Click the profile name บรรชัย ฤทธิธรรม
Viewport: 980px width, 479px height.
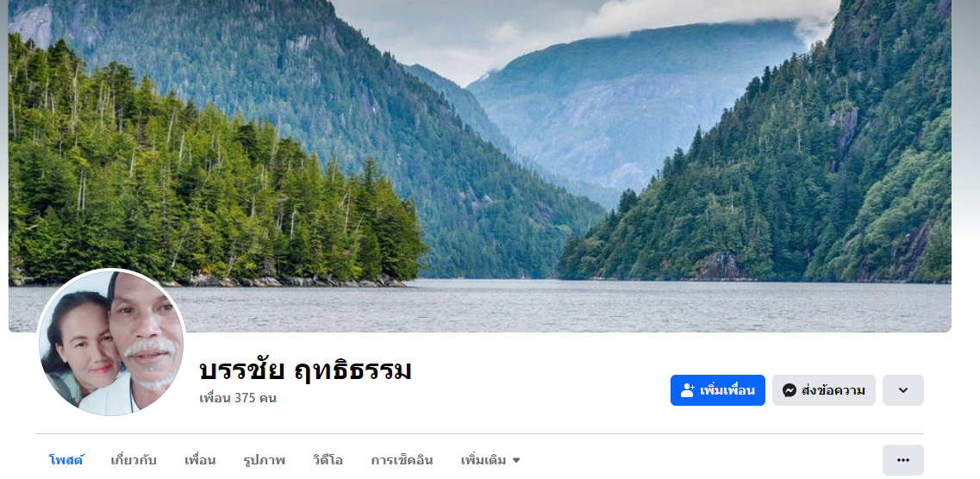[x=306, y=370]
